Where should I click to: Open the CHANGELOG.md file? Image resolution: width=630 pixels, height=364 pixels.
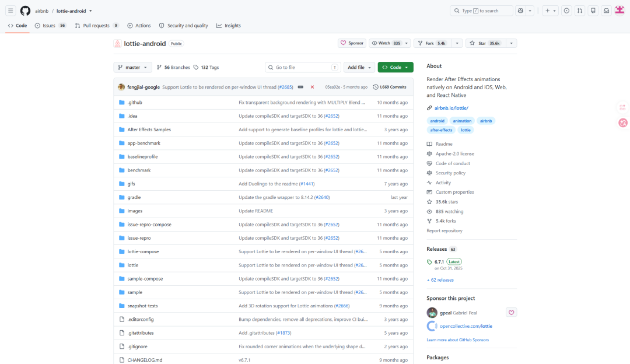click(145, 360)
